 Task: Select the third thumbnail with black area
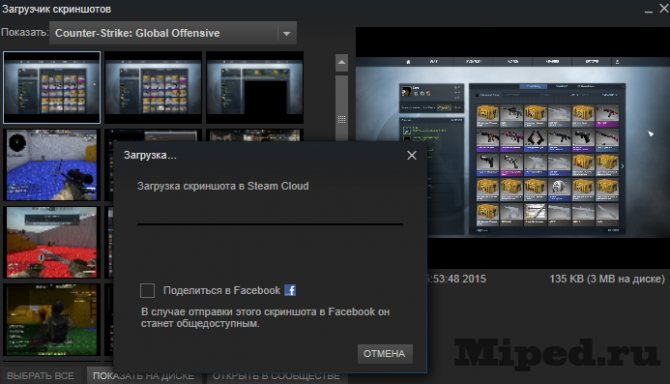pyautogui.click(x=255, y=88)
